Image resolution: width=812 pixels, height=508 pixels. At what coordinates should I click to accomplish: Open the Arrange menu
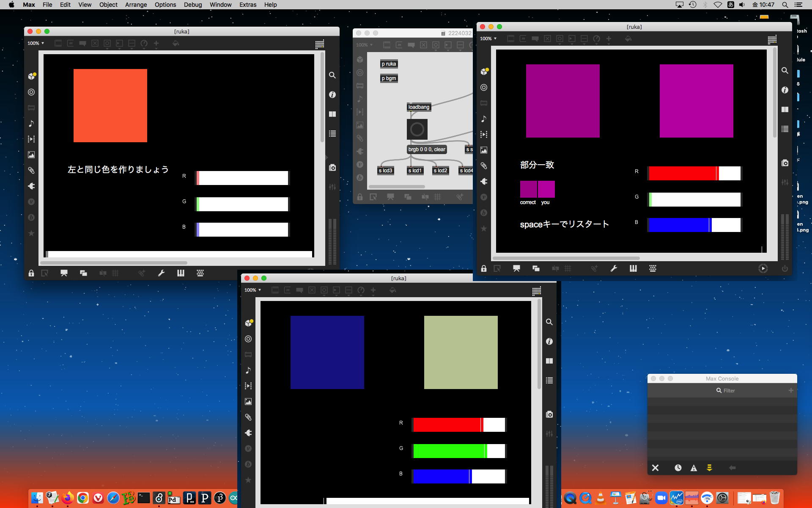(x=136, y=5)
